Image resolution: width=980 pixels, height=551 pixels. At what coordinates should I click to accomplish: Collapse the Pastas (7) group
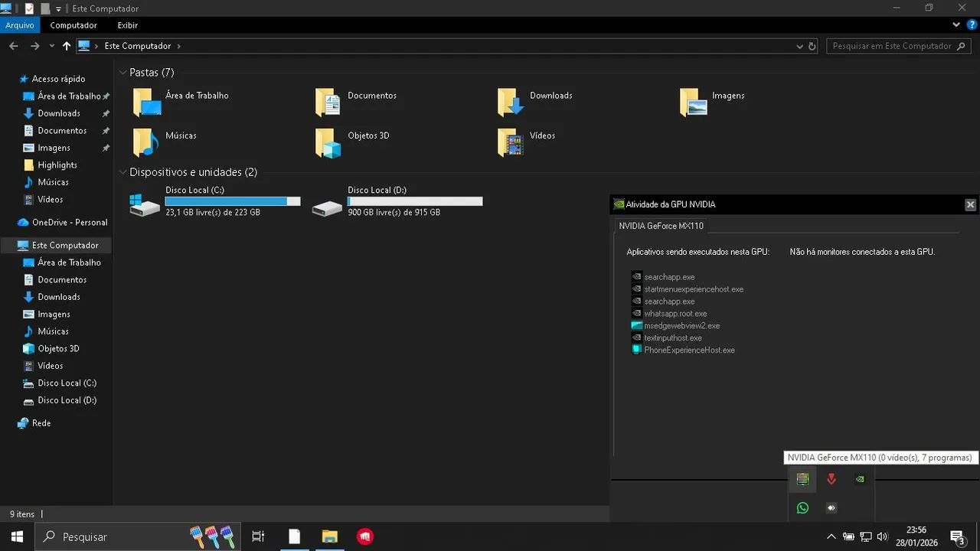pyautogui.click(x=122, y=73)
